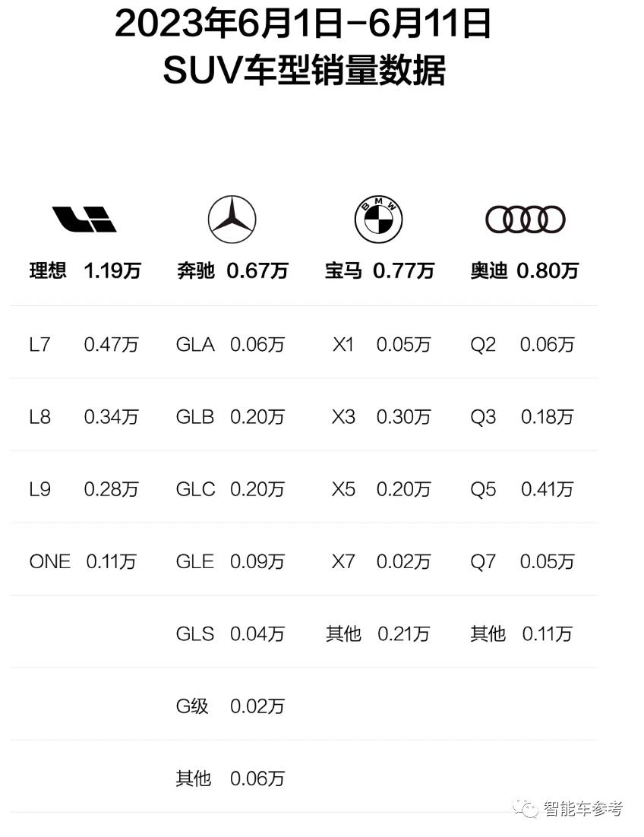The width and height of the screenshot is (644, 837).
Task: Select the 奥迪 0.80万 header
Action: click(525, 270)
